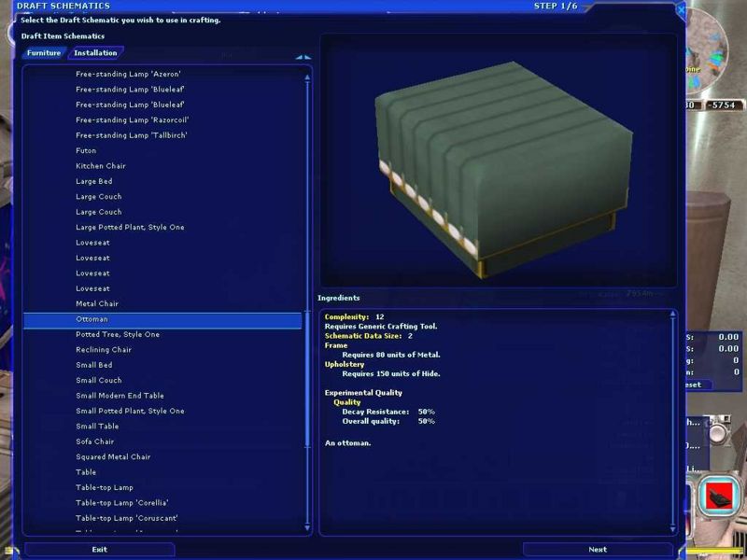Choose Large Potted Plant, Style One

click(x=130, y=227)
